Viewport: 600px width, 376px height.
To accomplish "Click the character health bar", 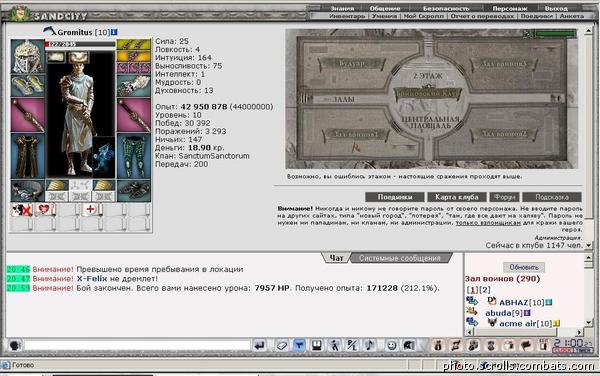I will click(80, 44).
